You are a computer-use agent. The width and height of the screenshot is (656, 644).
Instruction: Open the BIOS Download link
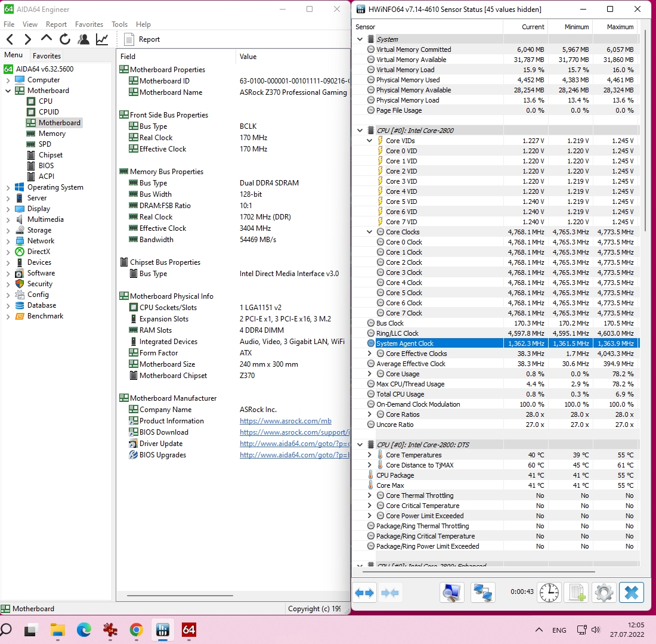pos(295,432)
